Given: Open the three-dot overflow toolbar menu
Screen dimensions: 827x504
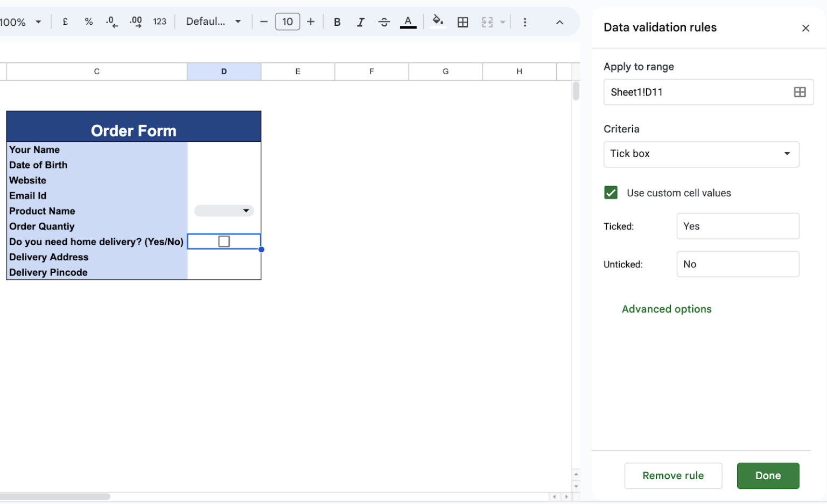Looking at the screenshot, I should coord(525,22).
